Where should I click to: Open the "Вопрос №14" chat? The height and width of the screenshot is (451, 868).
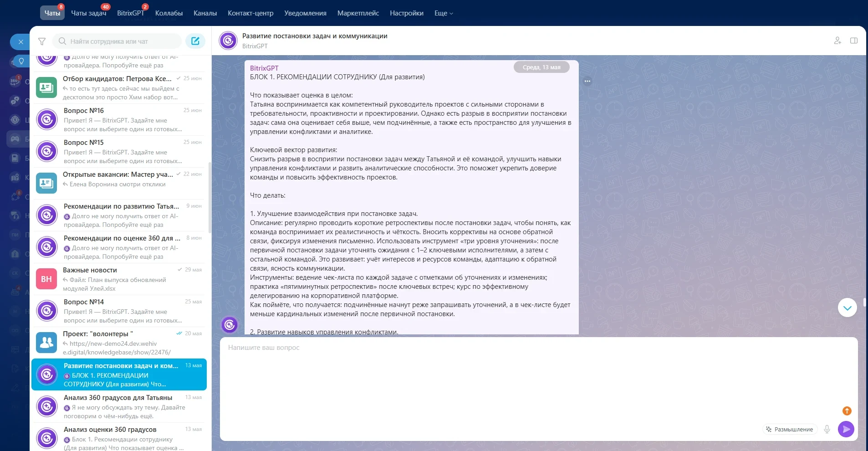pyautogui.click(x=119, y=311)
